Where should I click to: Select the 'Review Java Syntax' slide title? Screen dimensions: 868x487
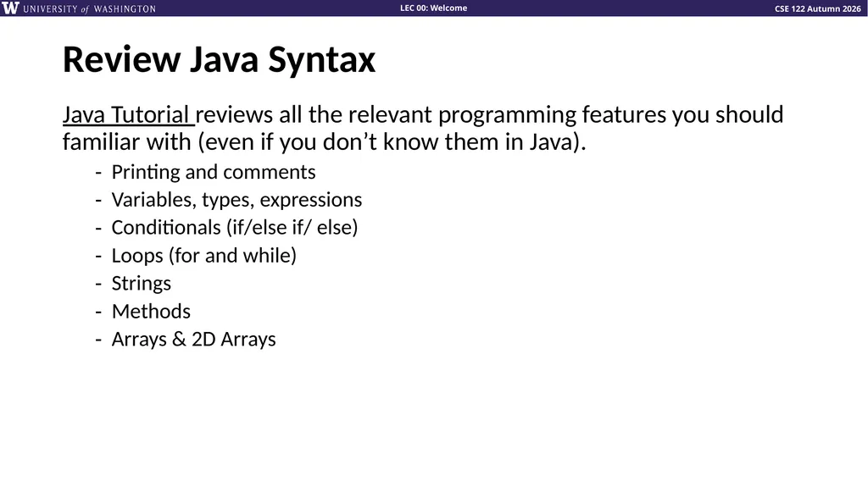point(220,59)
